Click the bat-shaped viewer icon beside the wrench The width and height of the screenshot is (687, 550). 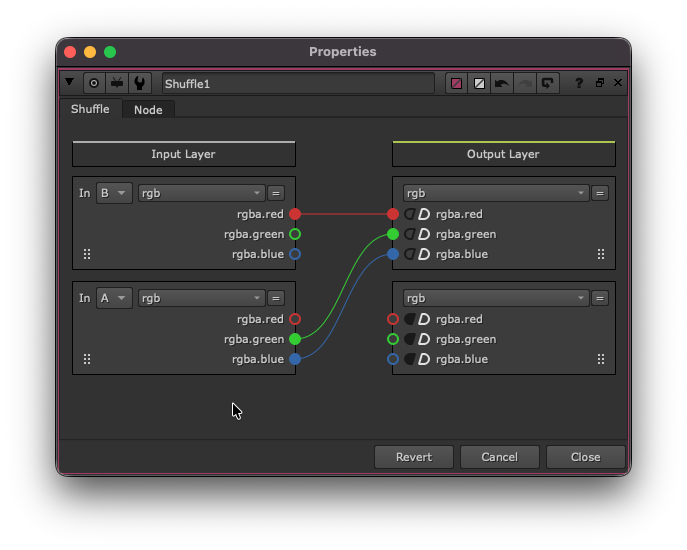pyautogui.click(x=117, y=83)
